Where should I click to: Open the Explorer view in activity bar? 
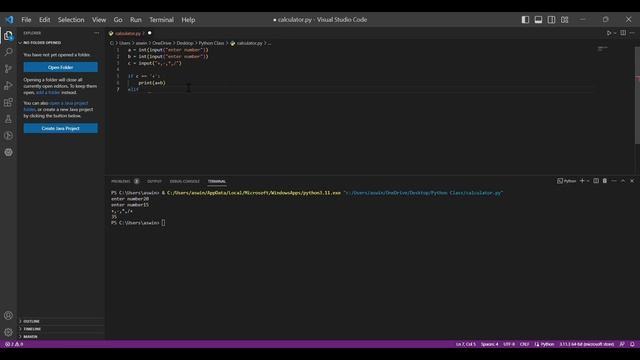pyautogui.click(x=8, y=36)
